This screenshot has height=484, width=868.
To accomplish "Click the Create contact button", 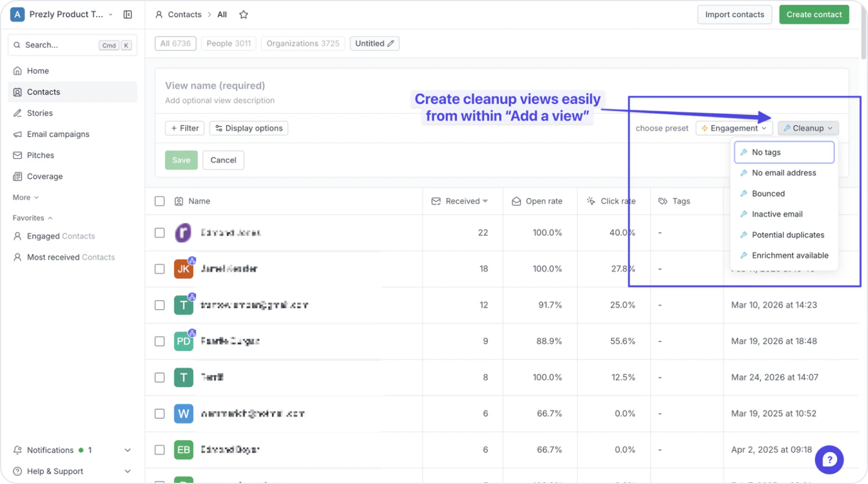I will tap(814, 14).
